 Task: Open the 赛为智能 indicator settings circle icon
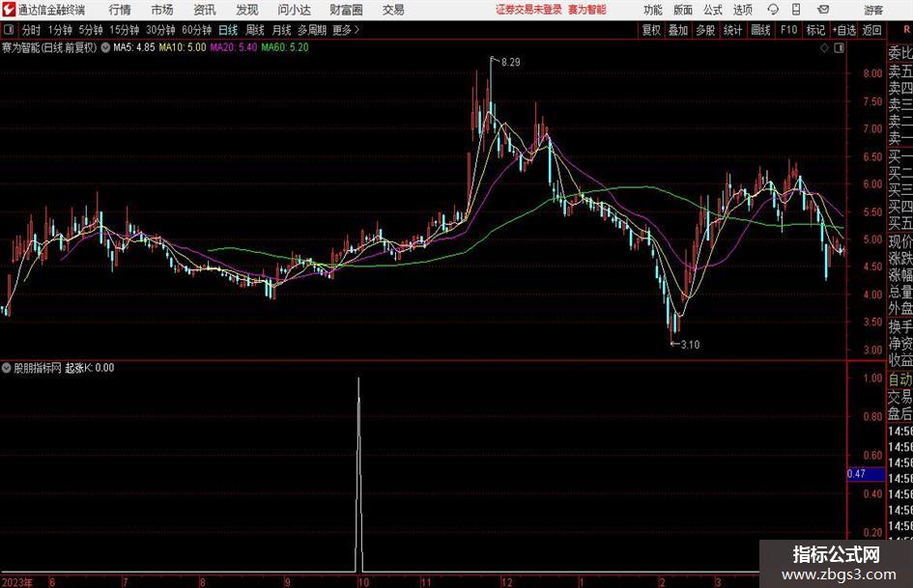pos(105,47)
